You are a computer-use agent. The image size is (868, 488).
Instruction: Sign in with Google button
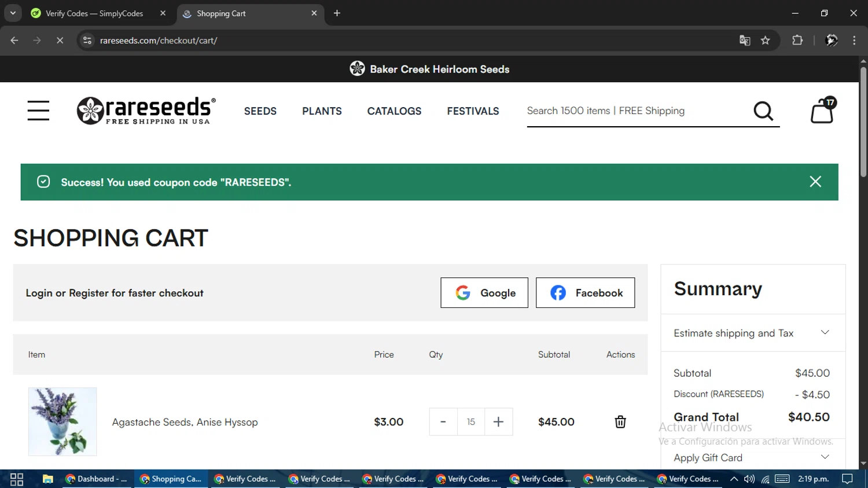[x=484, y=293]
